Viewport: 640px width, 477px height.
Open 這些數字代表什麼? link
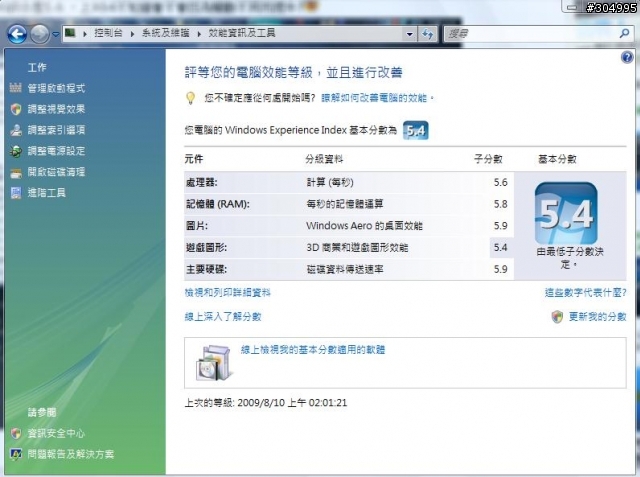pos(585,293)
